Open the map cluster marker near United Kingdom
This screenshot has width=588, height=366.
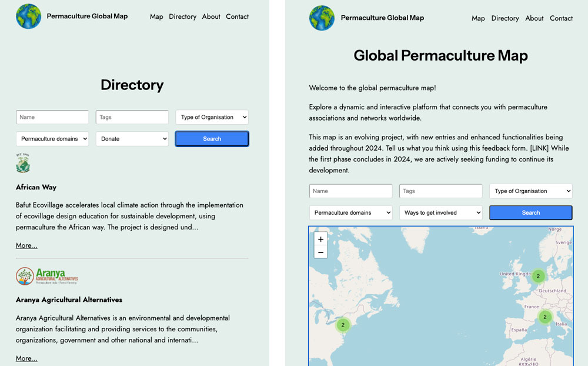tap(538, 276)
